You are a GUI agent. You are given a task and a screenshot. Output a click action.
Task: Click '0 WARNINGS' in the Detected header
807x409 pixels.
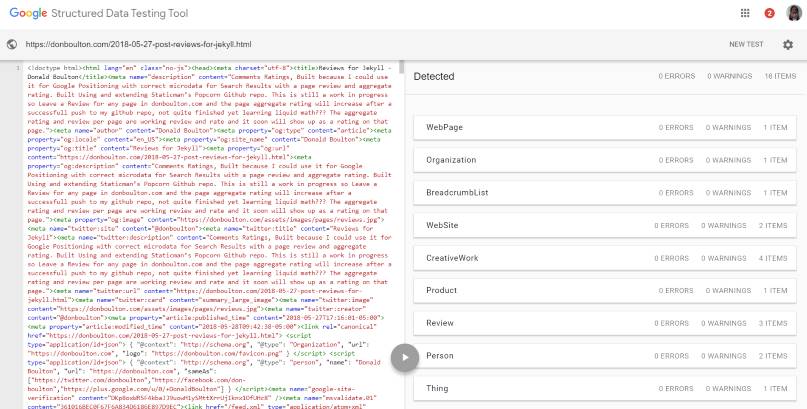pyautogui.click(x=729, y=76)
